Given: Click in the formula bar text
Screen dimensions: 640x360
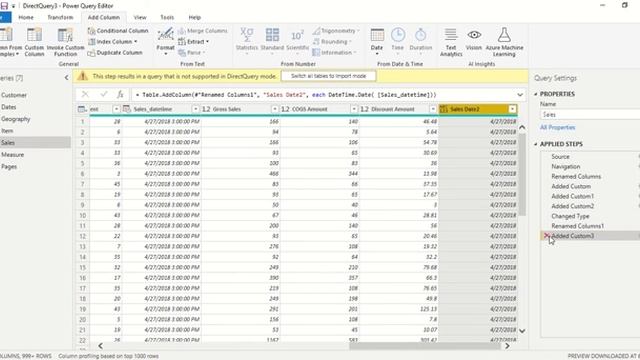Looking at the screenshot, I should 286,95.
